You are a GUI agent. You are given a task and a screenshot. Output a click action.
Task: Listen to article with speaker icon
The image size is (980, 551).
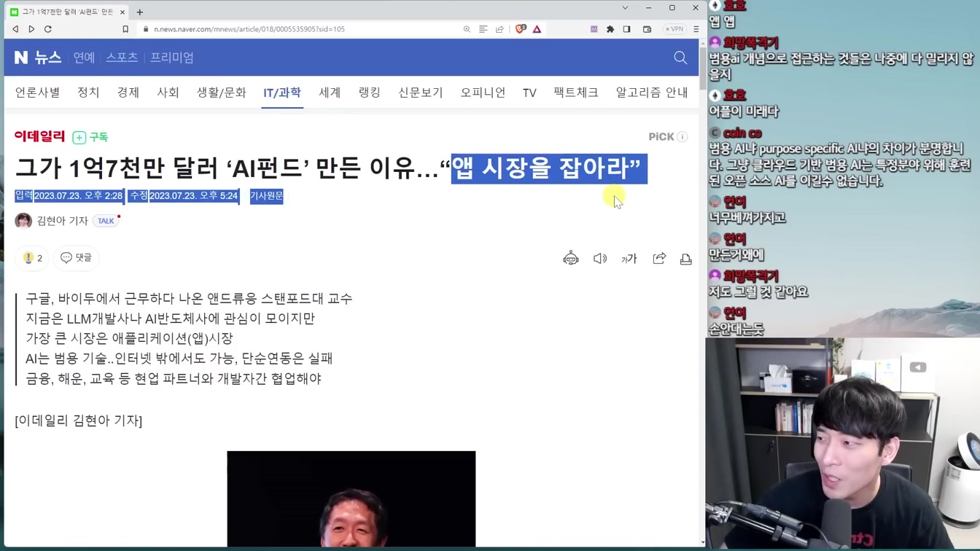[x=600, y=258]
